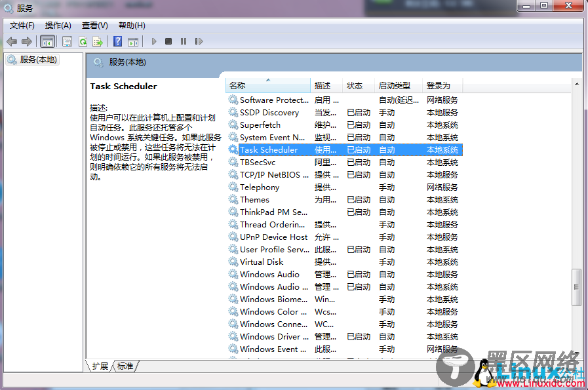Stop the service with the stop icon
The image size is (588, 390).
pos(168,41)
